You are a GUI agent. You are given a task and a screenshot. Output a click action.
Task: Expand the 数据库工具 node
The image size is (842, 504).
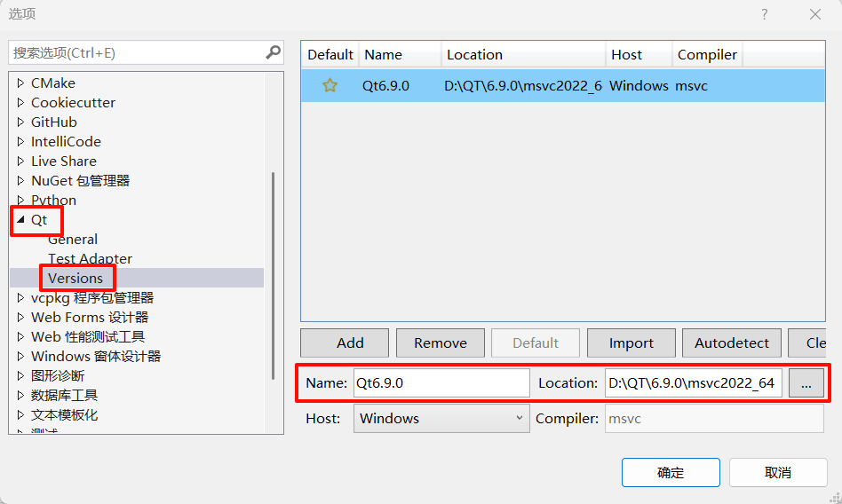point(21,396)
